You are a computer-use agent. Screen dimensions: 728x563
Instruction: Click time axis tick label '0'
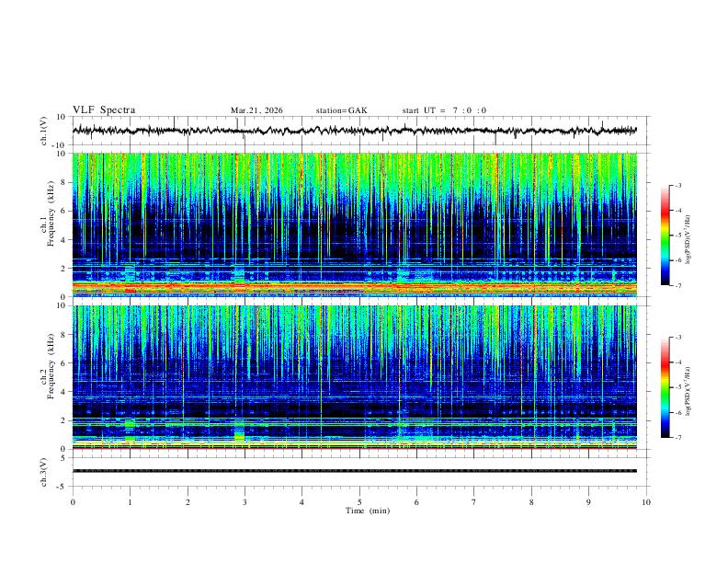73,502
